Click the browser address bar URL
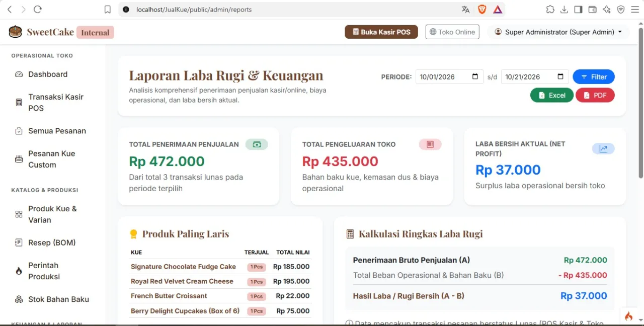This screenshot has height=326, width=644. tap(194, 10)
